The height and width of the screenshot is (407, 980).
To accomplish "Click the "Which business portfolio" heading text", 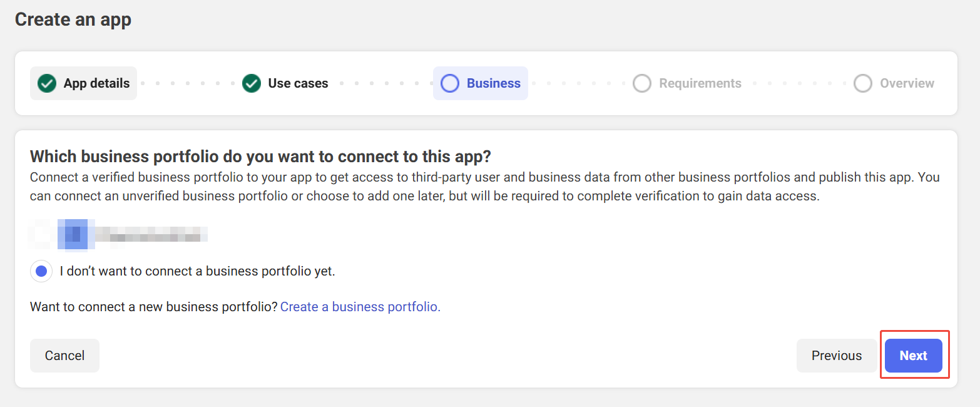I will (x=261, y=156).
